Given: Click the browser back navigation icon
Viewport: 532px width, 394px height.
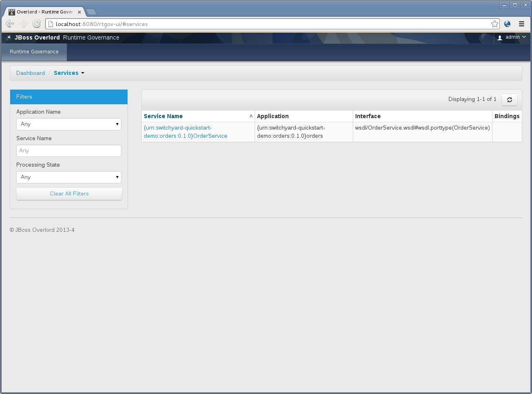Looking at the screenshot, I should (9, 24).
